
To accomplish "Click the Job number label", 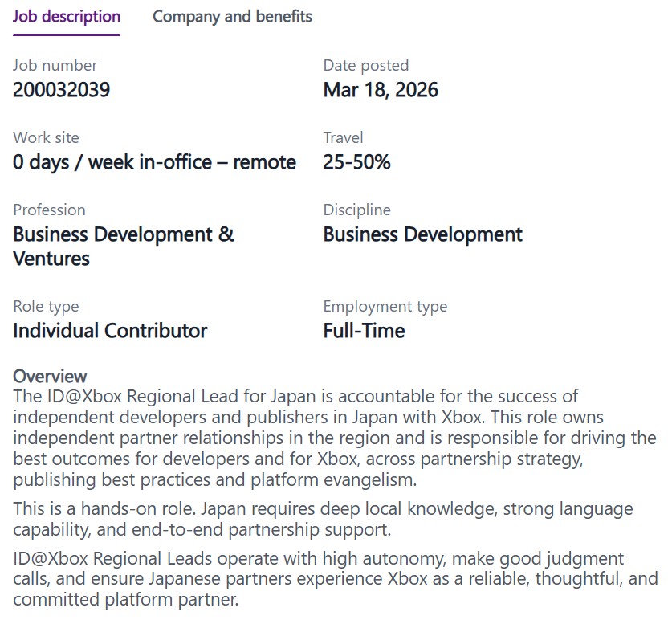I will coord(55,65).
